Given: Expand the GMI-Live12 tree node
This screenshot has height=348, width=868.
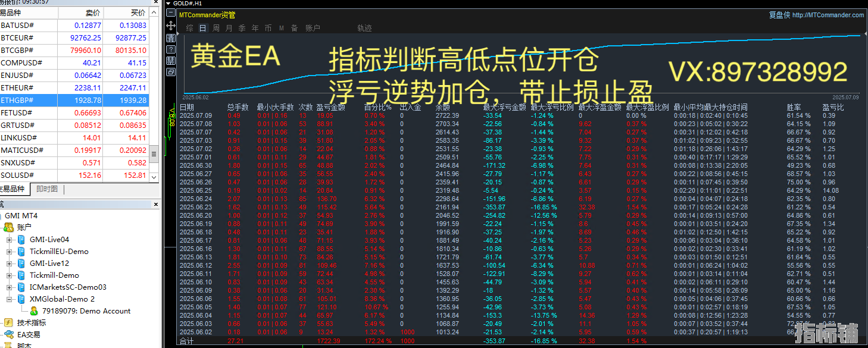Looking at the screenshot, I should [9, 264].
